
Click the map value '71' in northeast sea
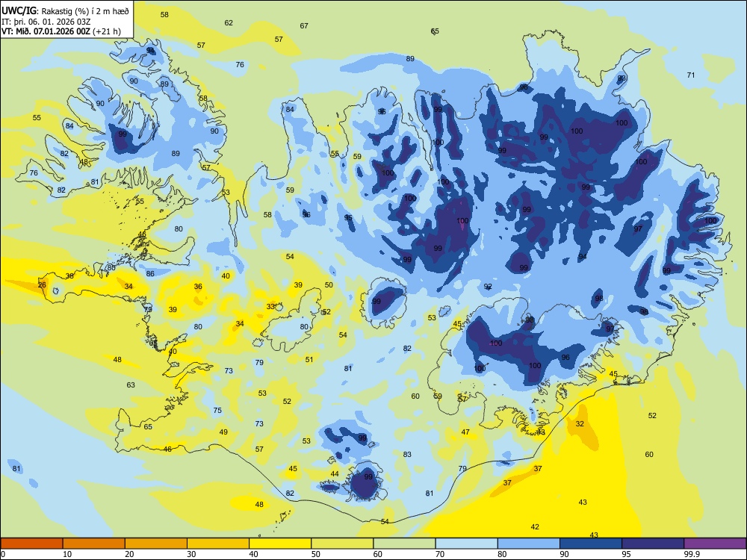[691, 75]
